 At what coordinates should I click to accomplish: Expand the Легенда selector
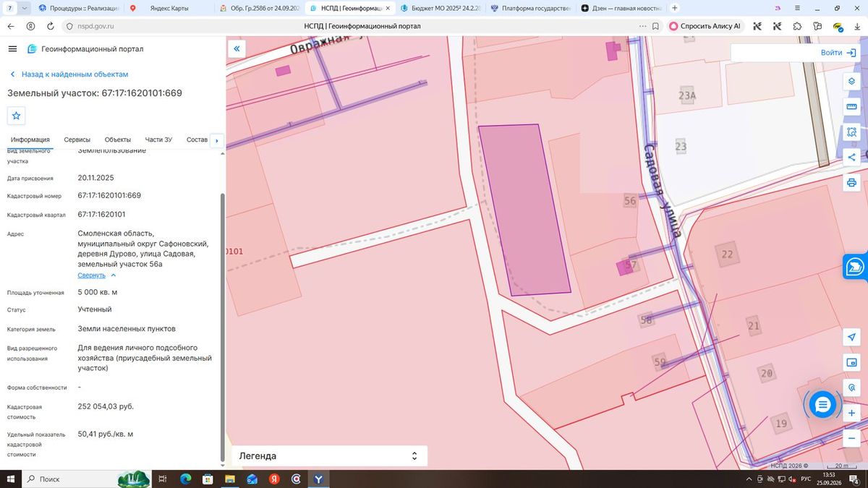click(x=329, y=456)
